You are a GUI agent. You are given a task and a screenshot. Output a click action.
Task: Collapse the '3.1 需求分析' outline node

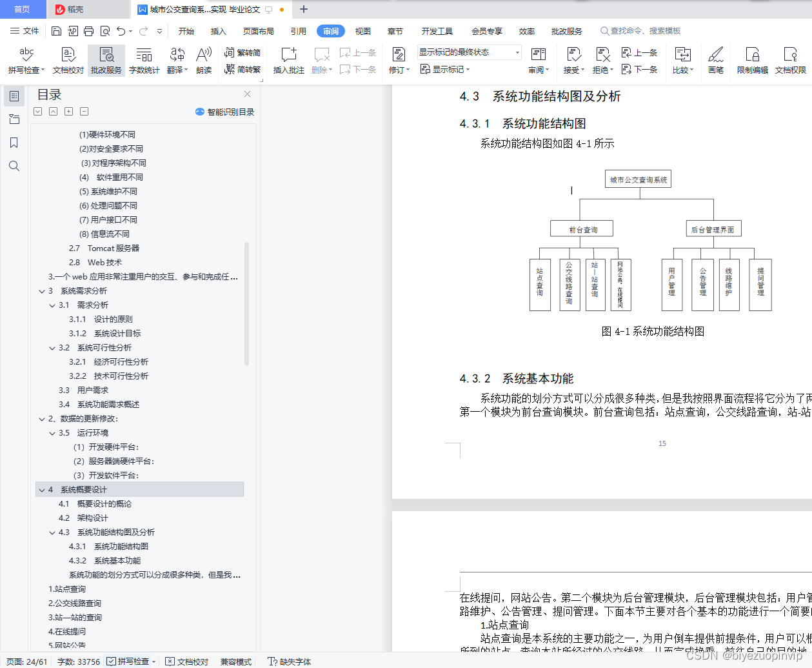tap(52, 305)
